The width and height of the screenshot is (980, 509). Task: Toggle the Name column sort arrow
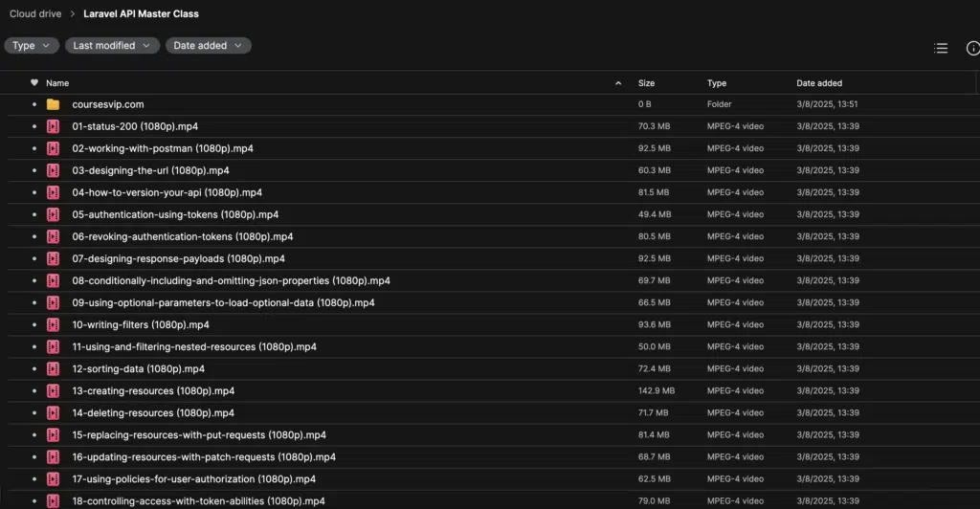[x=618, y=83]
